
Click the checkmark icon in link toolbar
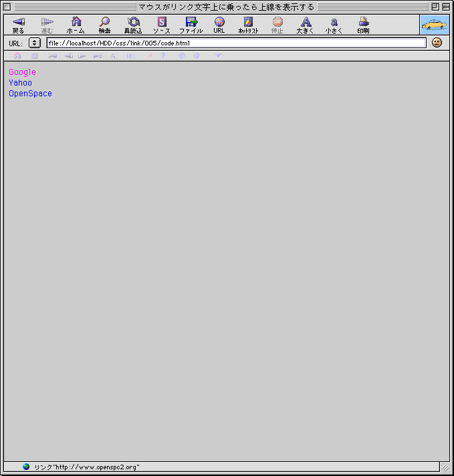218,55
